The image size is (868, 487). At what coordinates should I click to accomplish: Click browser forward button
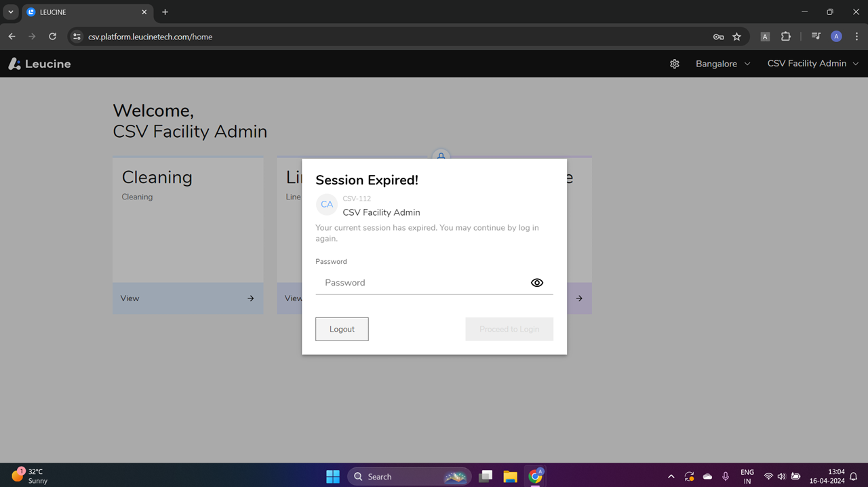pos(32,37)
